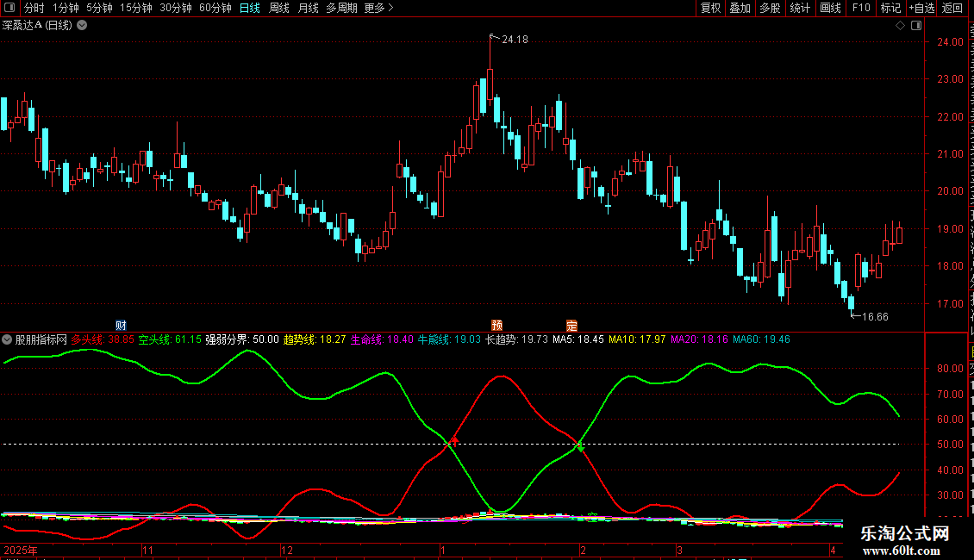The height and width of the screenshot is (560, 974).
Task: Click the 生命线: 18.40 value
Action: [382, 339]
